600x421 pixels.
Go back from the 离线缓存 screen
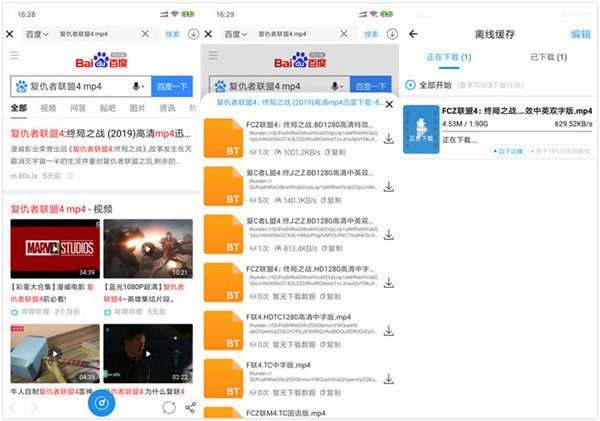coord(413,34)
